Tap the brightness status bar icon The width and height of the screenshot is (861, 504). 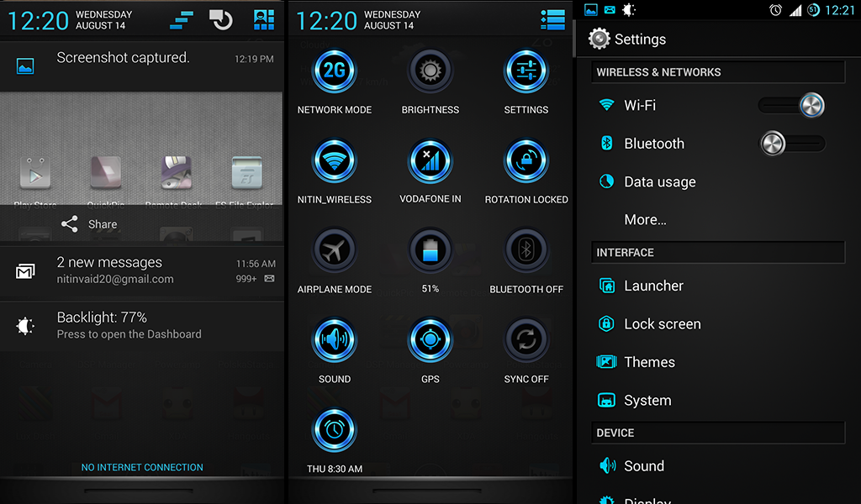tap(629, 9)
